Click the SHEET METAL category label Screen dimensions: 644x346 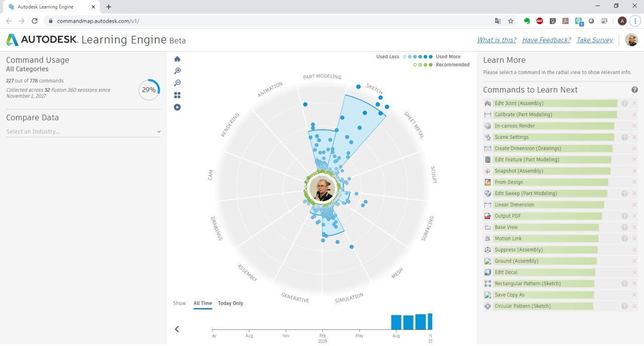point(414,125)
